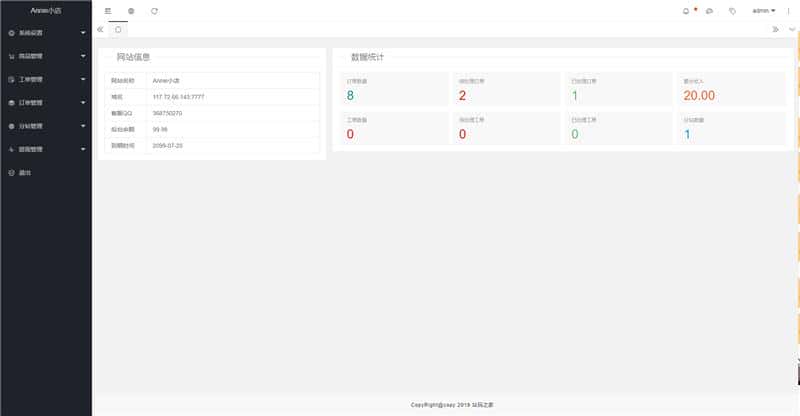The width and height of the screenshot is (800, 416).
Task: Select the address value 117.72.66.143:7777
Action: pyautogui.click(x=178, y=97)
